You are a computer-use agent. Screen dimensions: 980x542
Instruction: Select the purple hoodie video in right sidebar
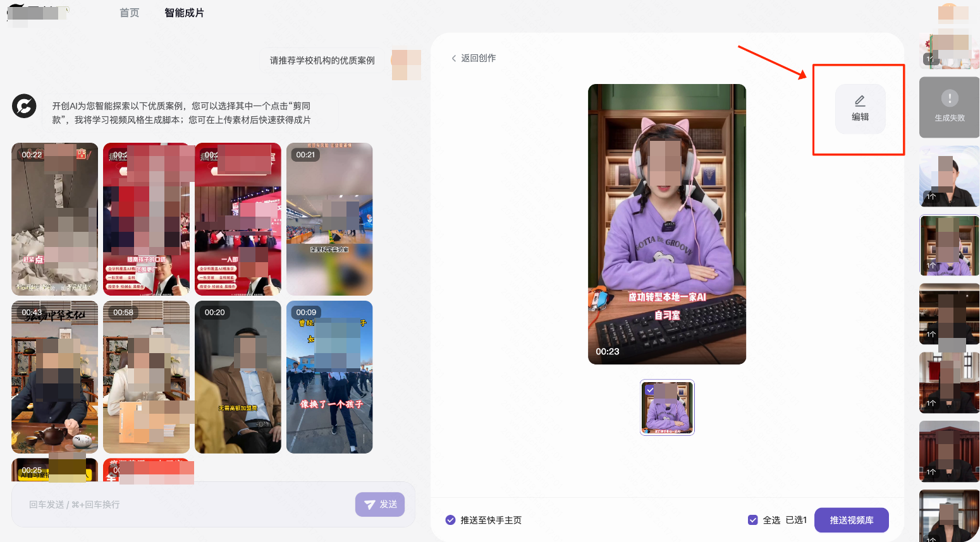point(949,246)
